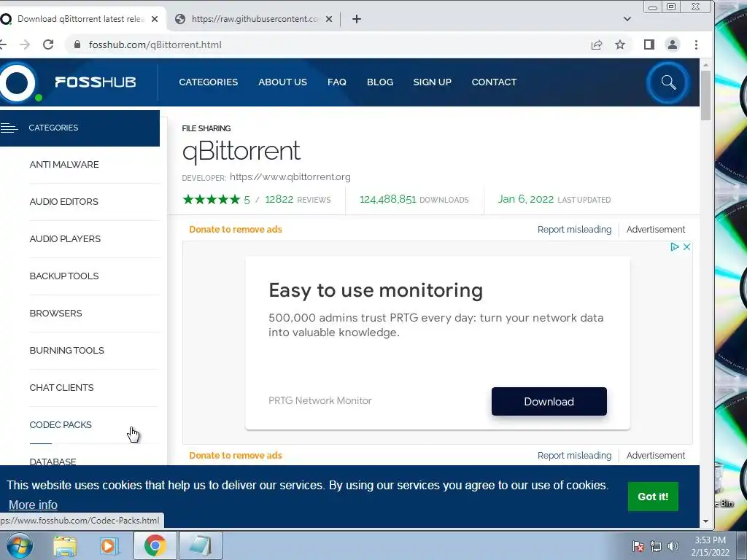Click the Easy to use monitoring headline
This screenshot has width=747, height=560.
(x=376, y=290)
